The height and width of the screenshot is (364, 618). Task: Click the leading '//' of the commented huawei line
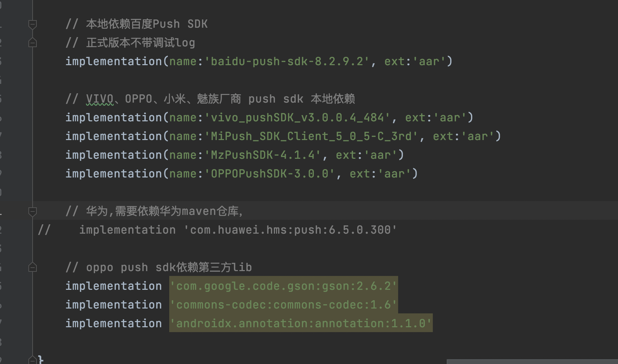(44, 230)
